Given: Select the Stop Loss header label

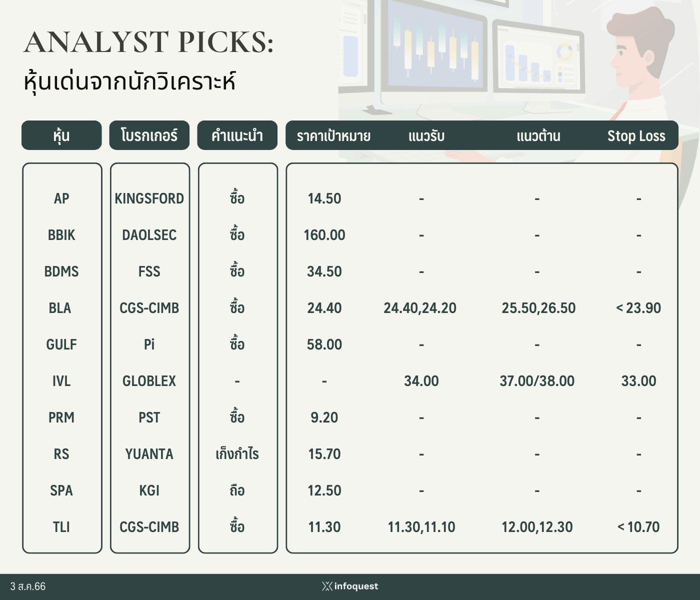Looking at the screenshot, I should tap(636, 135).
